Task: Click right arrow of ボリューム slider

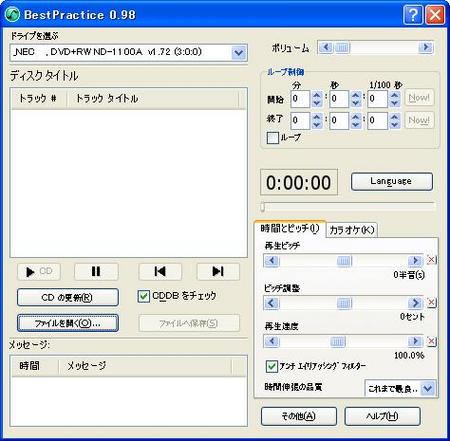Action: click(x=426, y=47)
